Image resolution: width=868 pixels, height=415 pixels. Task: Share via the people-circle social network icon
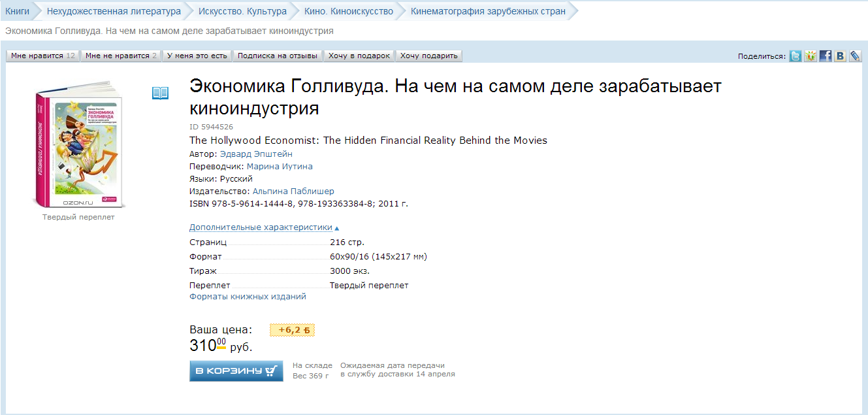click(x=810, y=56)
